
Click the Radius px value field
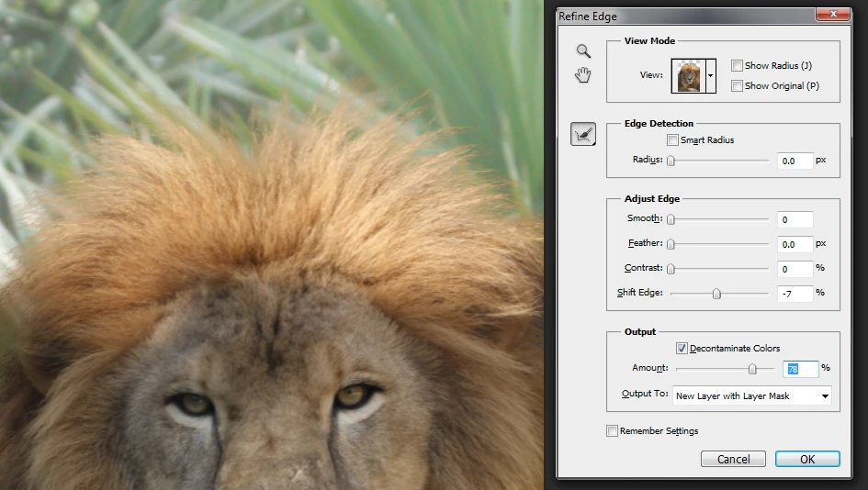[x=795, y=161]
